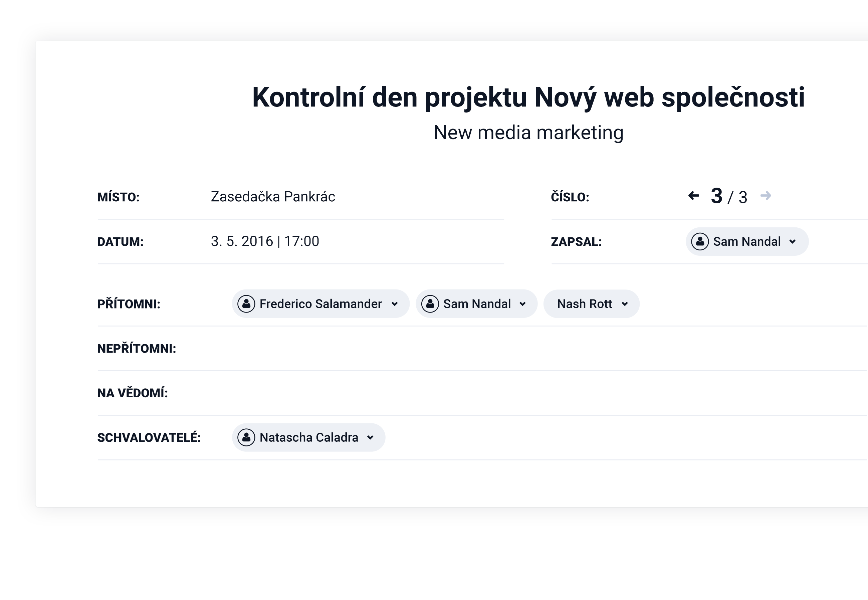
Task: Expand Natascha Caladra approver dropdown
Action: point(371,437)
